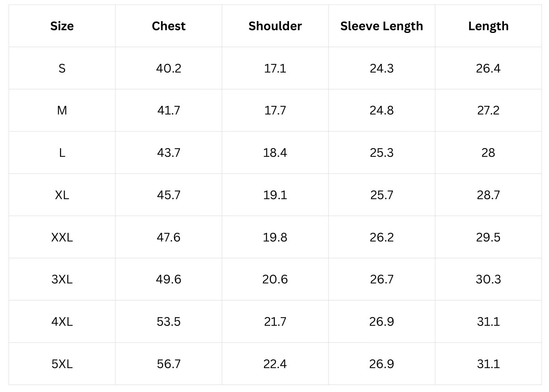Select the M size row label
This screenshot has width=549, height=392.
[x=62, y=110]
